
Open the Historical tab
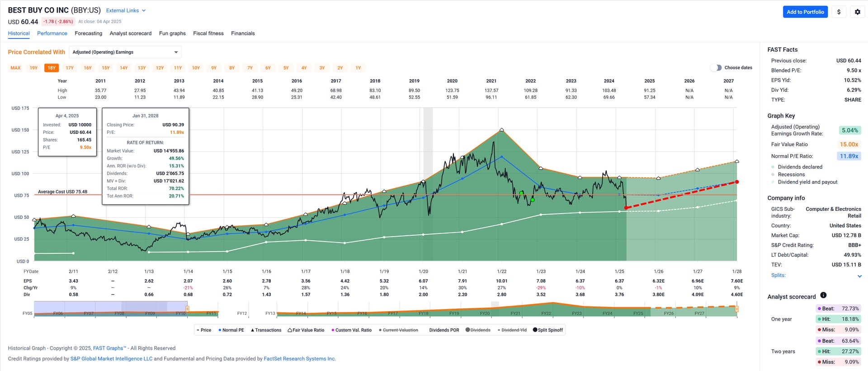(19, 33)
